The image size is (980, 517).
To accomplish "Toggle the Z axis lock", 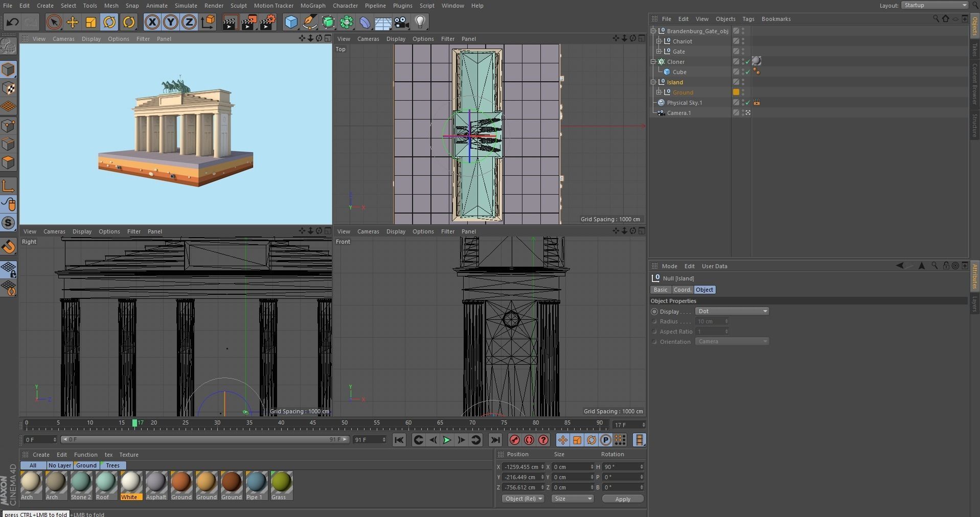I will [x=189, y=22].
